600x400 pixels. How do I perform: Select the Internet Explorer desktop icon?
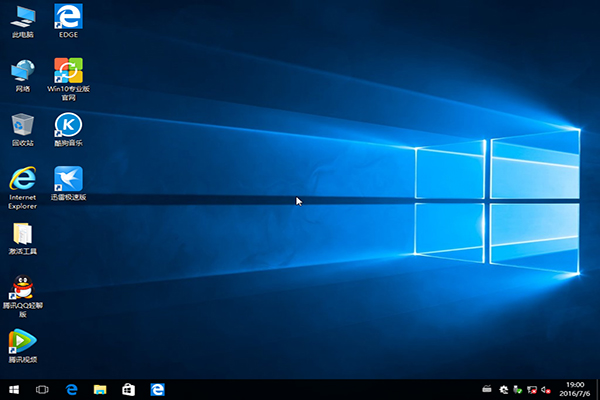(22, 179)
